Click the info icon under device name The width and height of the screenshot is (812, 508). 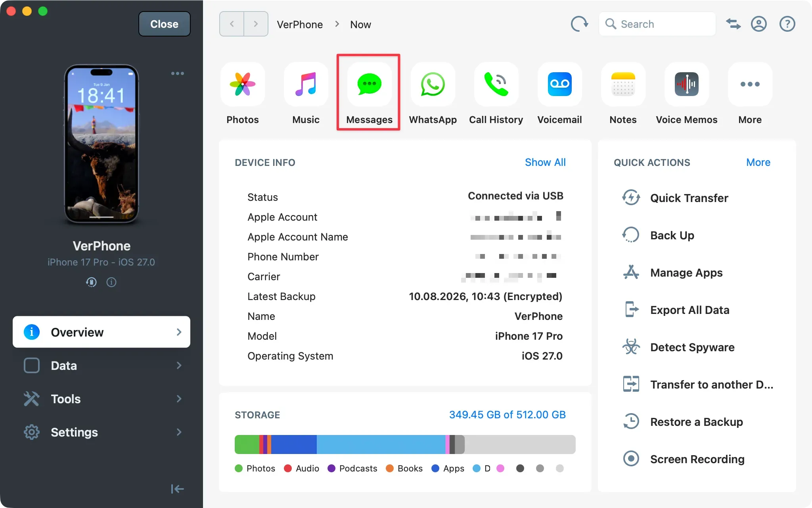[x=111, y=282]
